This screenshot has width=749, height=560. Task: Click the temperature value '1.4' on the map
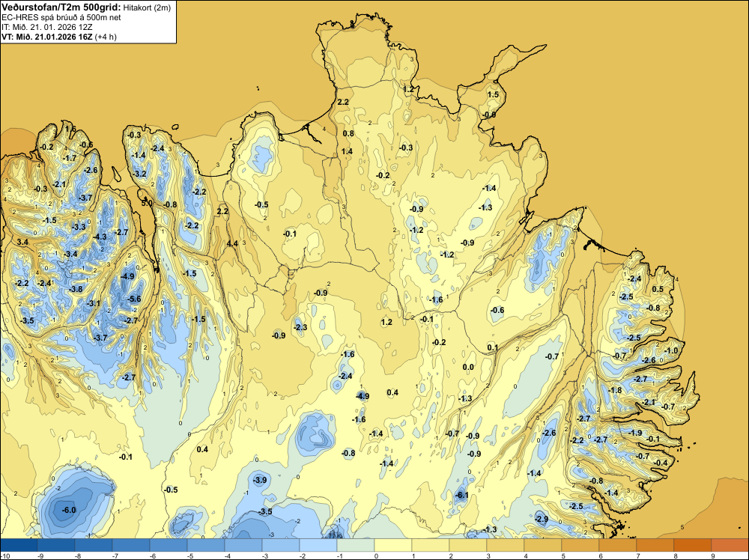(x=347, y=151)
